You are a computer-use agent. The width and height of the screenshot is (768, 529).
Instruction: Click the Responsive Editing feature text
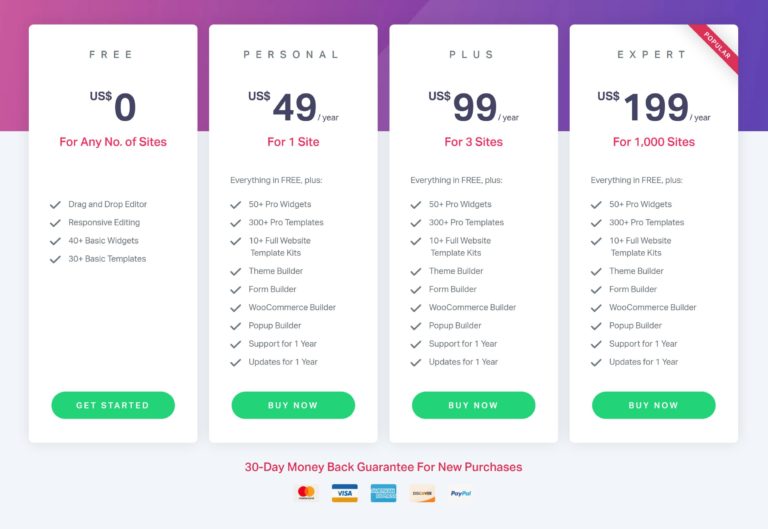[104, 223]
